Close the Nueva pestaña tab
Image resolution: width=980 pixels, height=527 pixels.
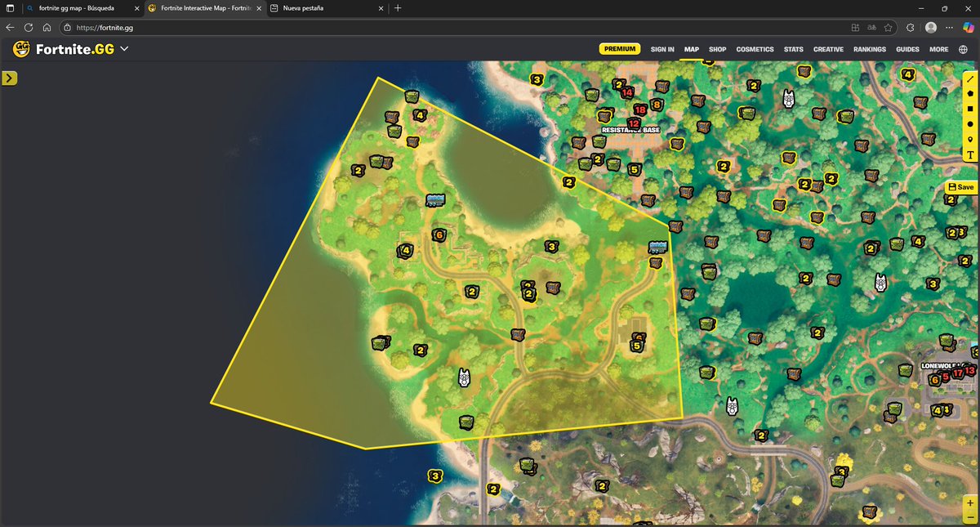click(x=381, y=7)
